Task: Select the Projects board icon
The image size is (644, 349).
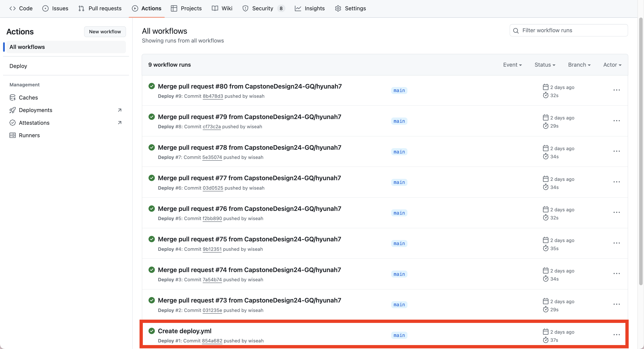Action: [174, 8]
